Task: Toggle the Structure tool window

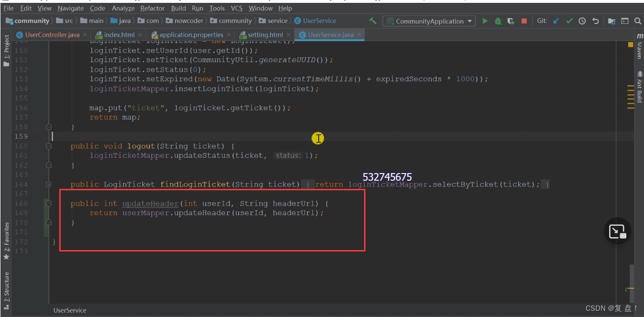Action: [x=6, y=287]
